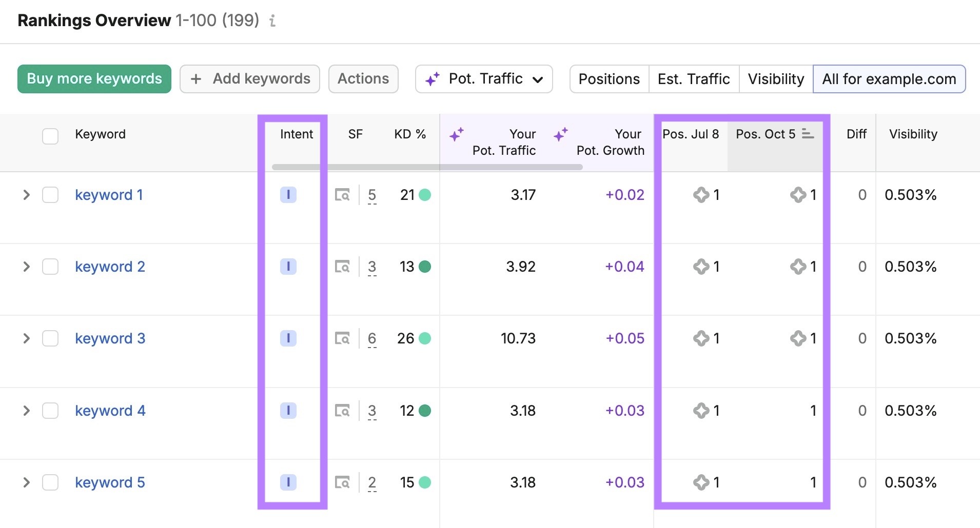
Task: Click the horizontal scrollbar under column headers
Action: click(x=427, y=167)
